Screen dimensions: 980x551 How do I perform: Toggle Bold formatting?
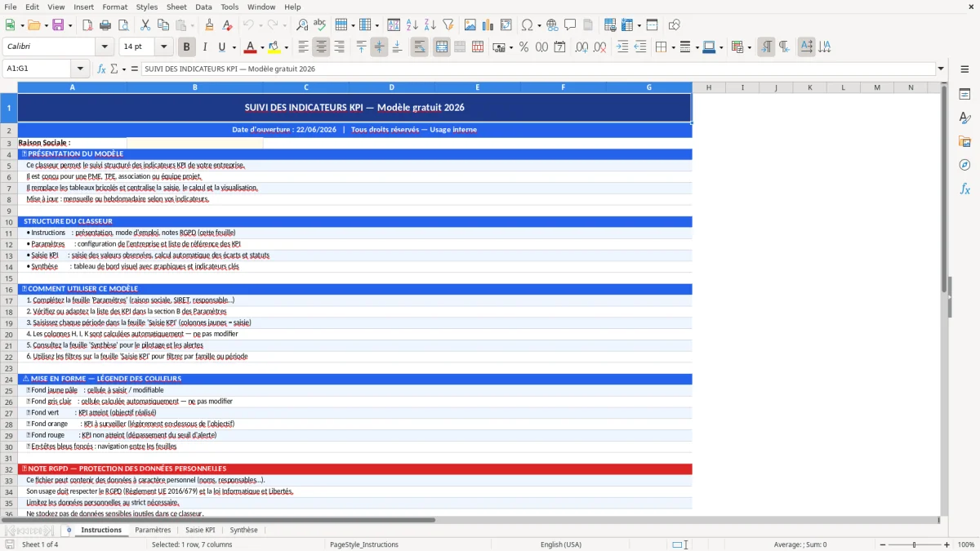pos(186,47)
